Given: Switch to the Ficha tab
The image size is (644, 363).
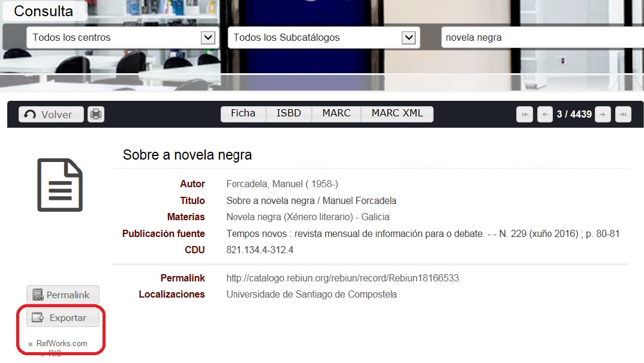Looking at the screenshot, I should click(x=243, y=113).
